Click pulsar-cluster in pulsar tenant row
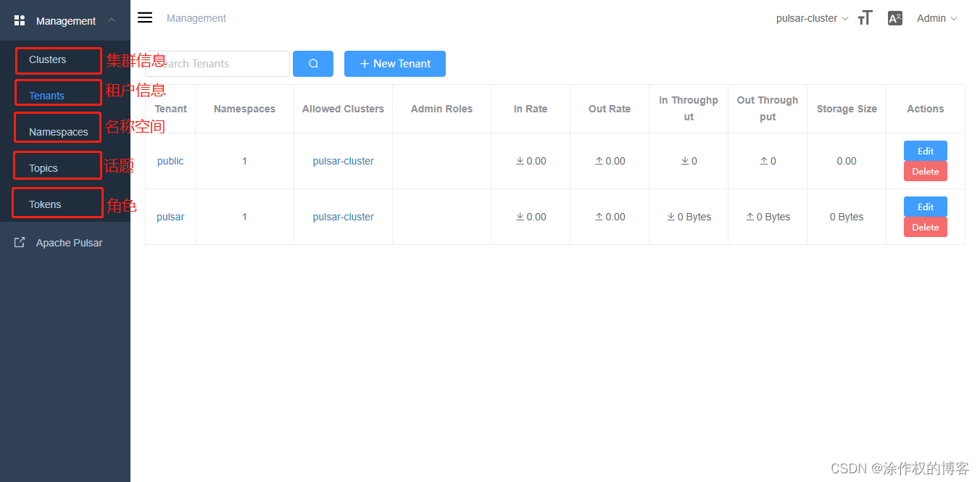The image size is (980, 482). point(344,217)
